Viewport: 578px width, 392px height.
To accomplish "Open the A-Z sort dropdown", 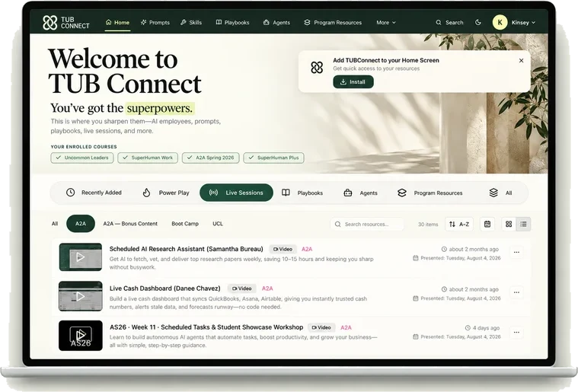I will point(459,224).
